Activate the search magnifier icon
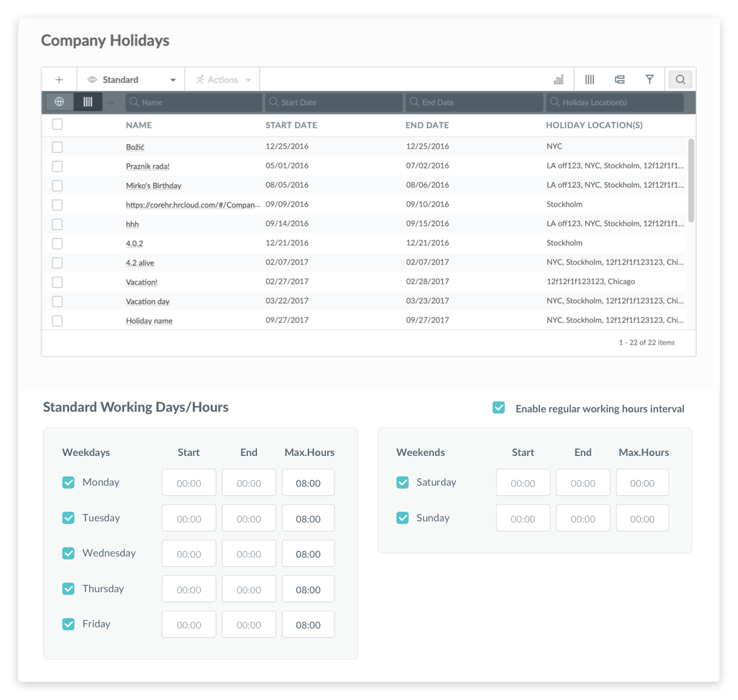Image resolution: width=738 pixels, height=700 pixels. 680,79
